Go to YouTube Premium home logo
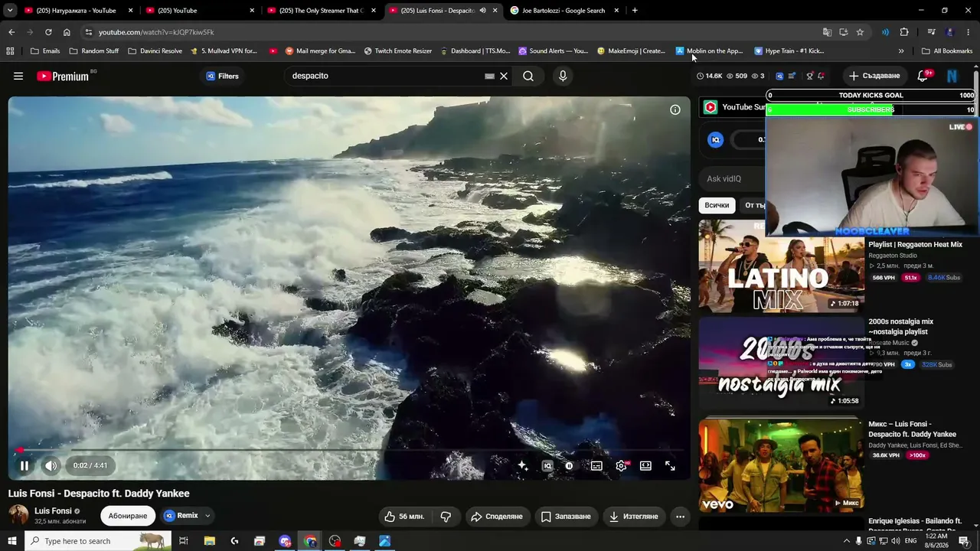The image size is (980, 551). coord(63,76)
